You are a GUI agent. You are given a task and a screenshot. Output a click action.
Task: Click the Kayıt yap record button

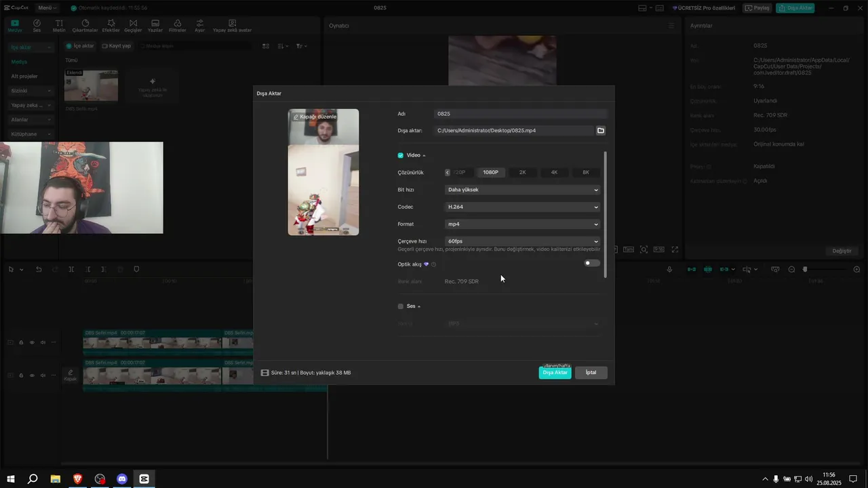(x=117, y=46)
